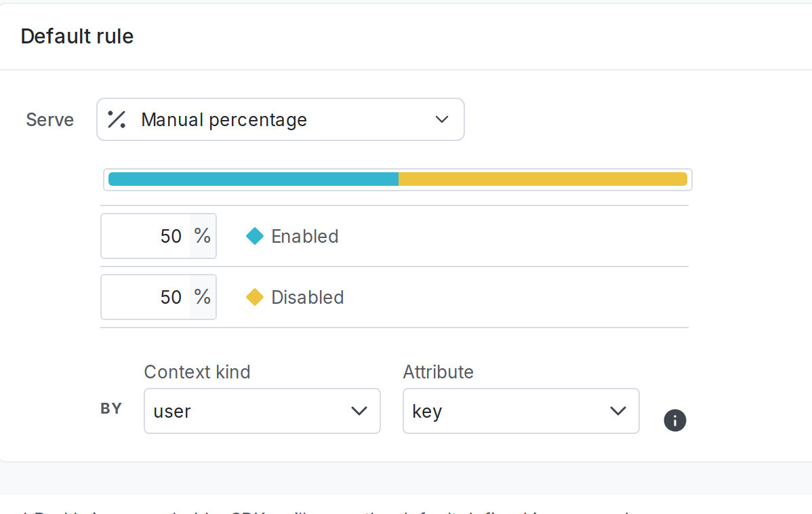Click the blue segment of the rollout bar
Viewport: 812px width, 514px height.
click(x=253, y=179)
